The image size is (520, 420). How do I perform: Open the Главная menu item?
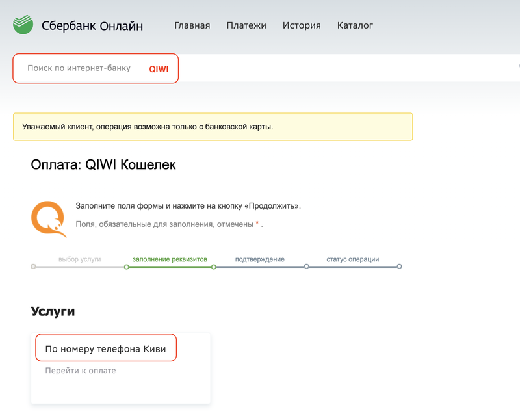(x=192, y=25)
